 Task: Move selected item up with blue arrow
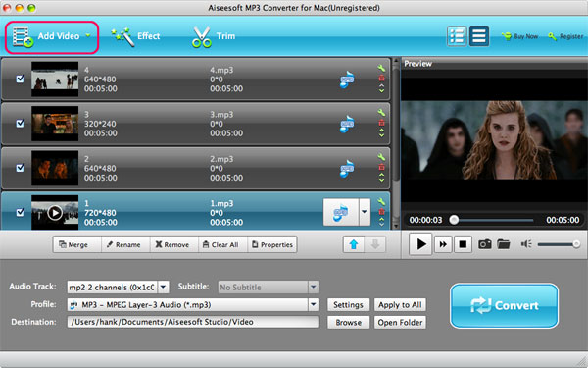[353, 244]
